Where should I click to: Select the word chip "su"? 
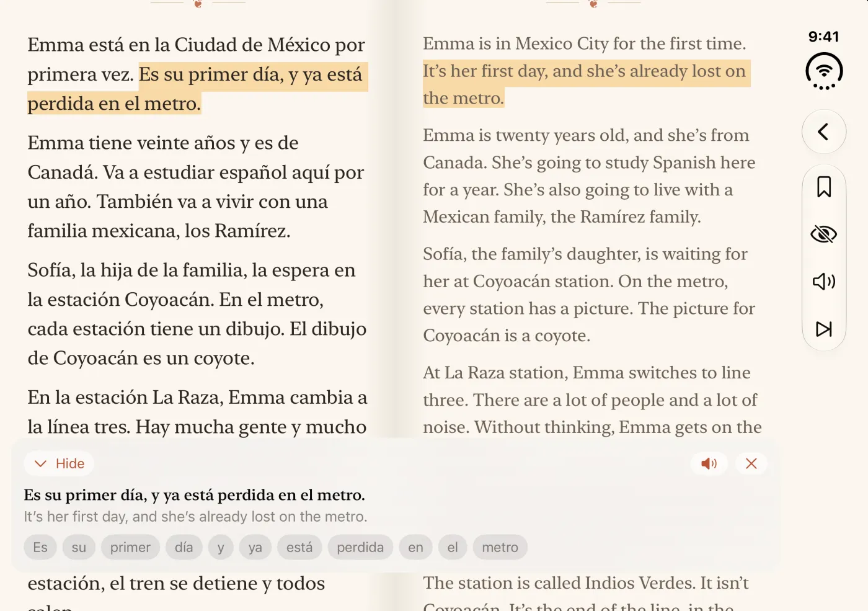79,547
